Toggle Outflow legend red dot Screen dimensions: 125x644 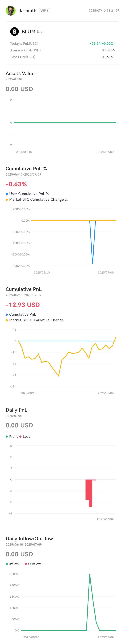(26, 564)
